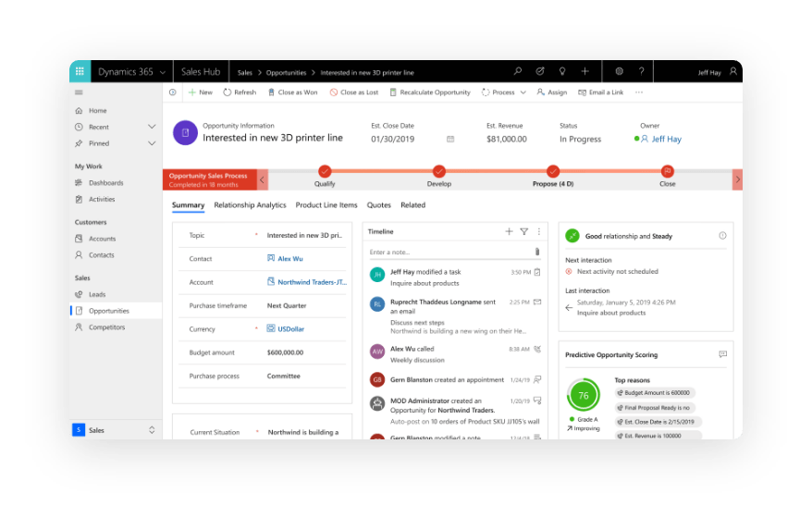812x518 pixels.
Task: Click the appointment icon on Gern Blanston entry
Action: click(537, 379)
